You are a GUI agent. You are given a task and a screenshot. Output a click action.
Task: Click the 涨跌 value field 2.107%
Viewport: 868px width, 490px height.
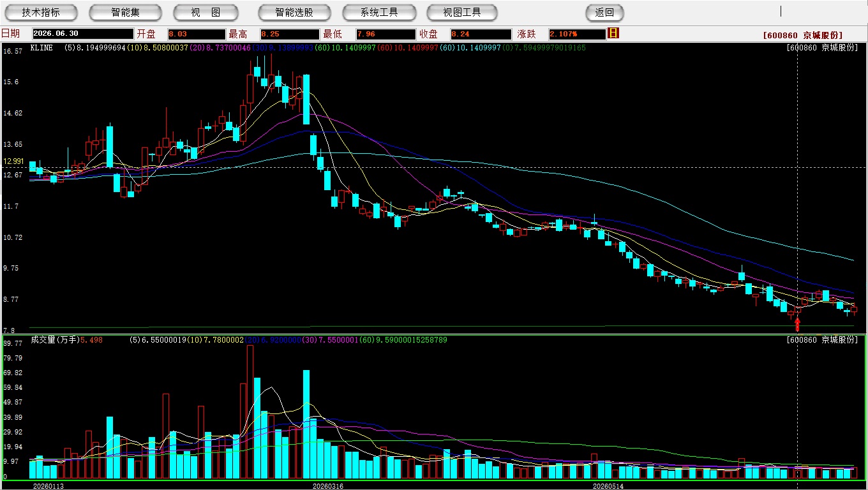pyautogui.click(x=577, y=34)
